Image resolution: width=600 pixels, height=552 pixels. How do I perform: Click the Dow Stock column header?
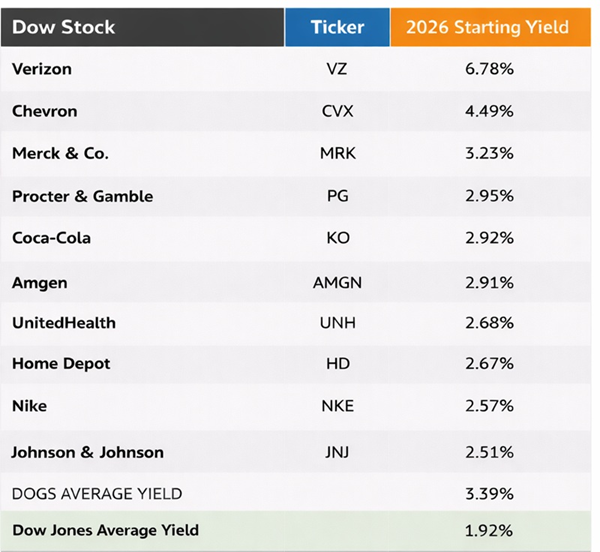point(63,27)
